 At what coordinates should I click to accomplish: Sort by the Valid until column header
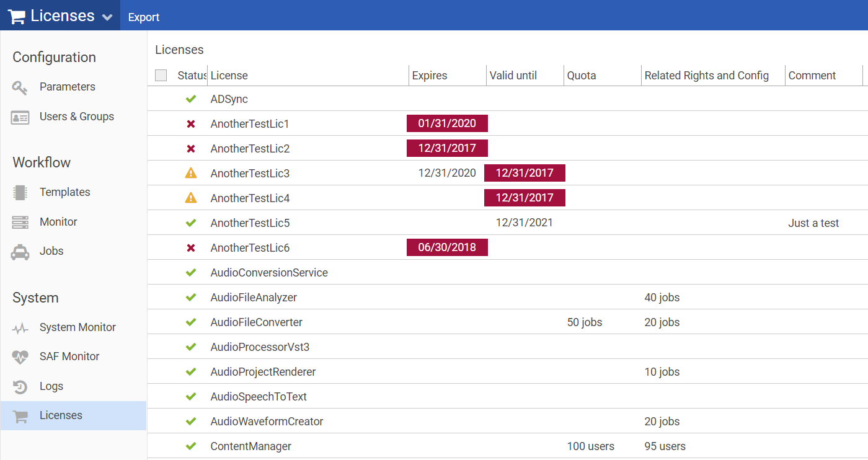(x=513, y=76)
